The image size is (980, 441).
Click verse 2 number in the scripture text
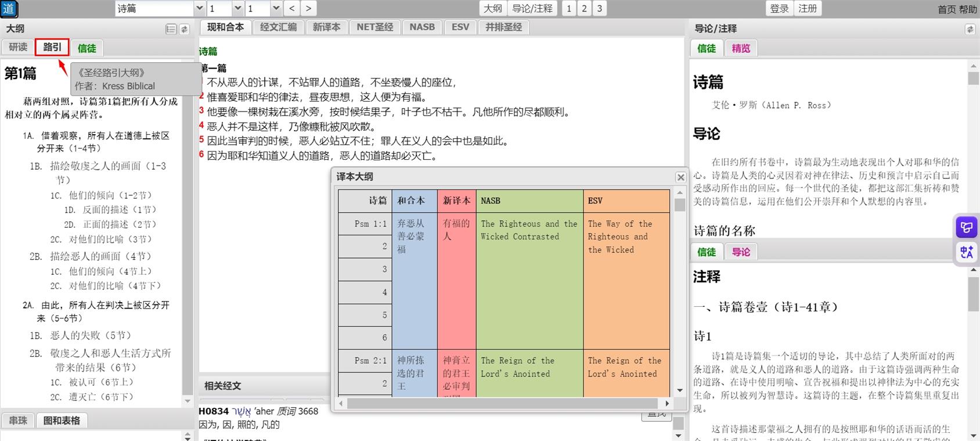[x=201, y=96]
